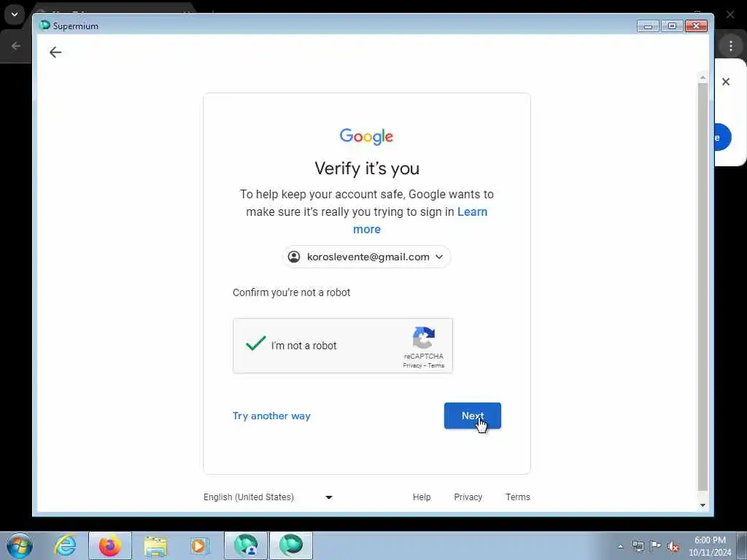The height and width of the screenshot is (560, 747).
Task: Click the scrollbar up arrow
Action: [703, 77]
